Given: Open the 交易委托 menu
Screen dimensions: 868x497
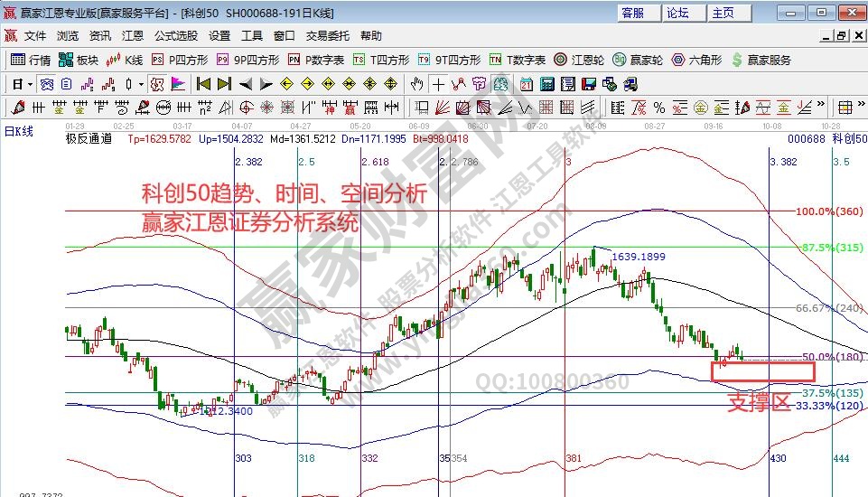Looking at the screenshot, I should point(327,36).
